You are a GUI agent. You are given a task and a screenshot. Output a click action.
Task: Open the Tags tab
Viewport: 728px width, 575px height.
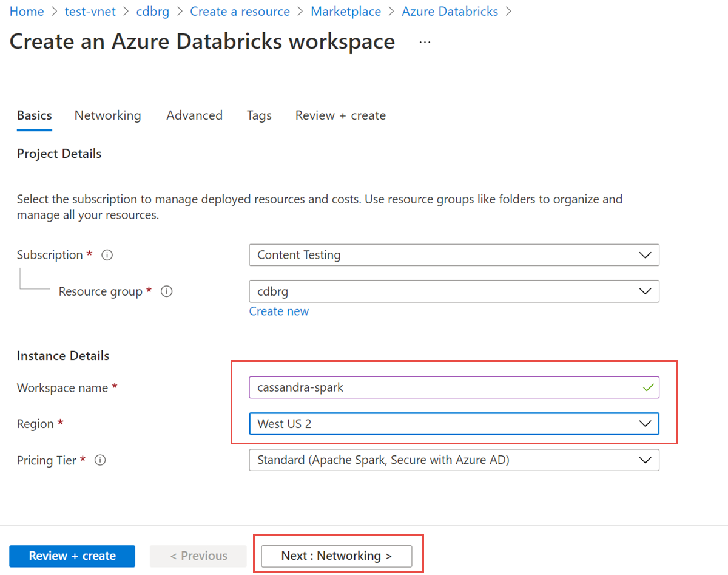point(259,115)
